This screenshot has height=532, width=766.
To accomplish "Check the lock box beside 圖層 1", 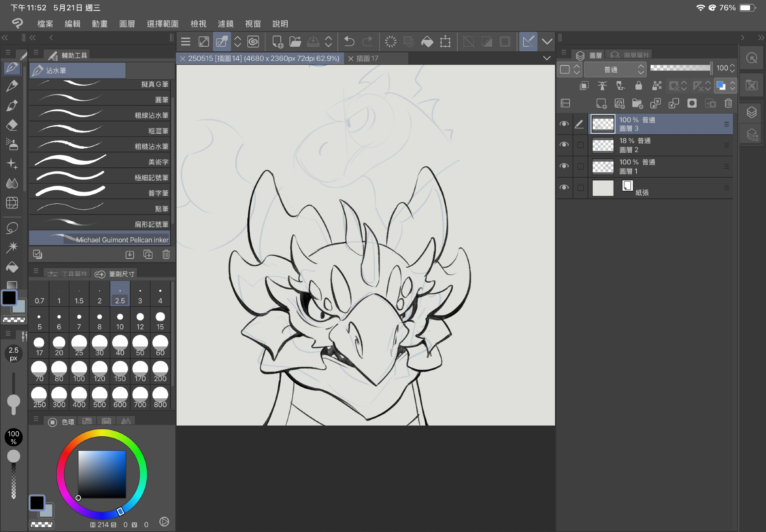I will point(581,166).
